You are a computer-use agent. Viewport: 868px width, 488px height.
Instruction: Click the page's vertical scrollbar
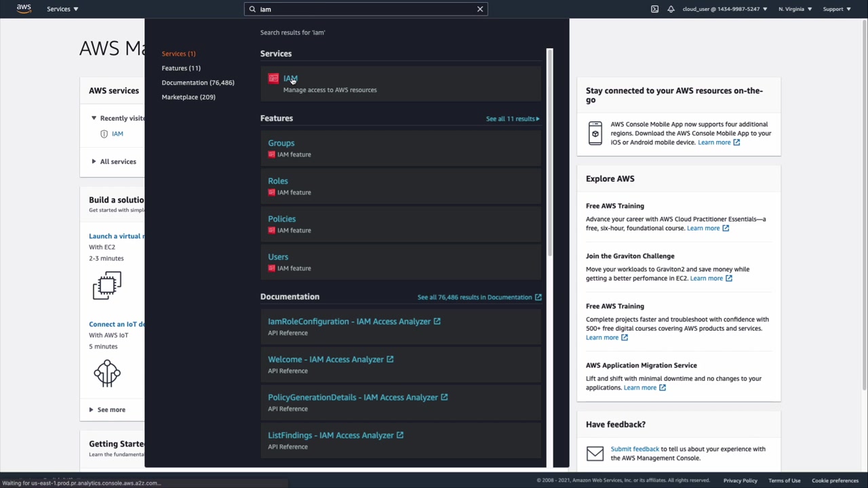click(x=864, y=203)
